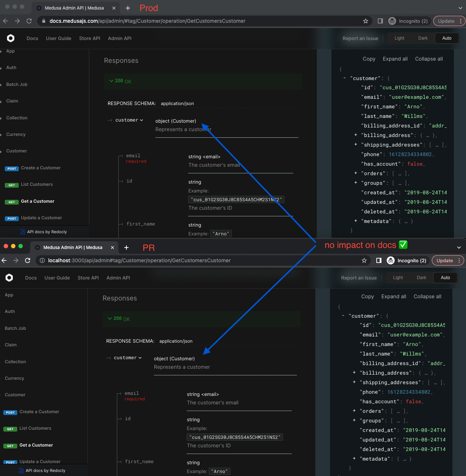The height and width of the screenshot is (476, 466).
Task: Expand shipping_addresses in PR JSON sample
Action: point(354,382)
